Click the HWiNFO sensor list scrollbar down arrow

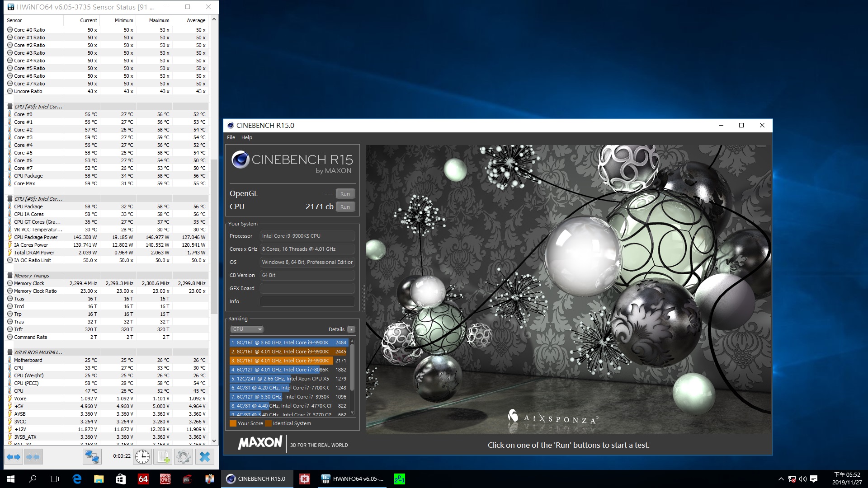[214, 441]
